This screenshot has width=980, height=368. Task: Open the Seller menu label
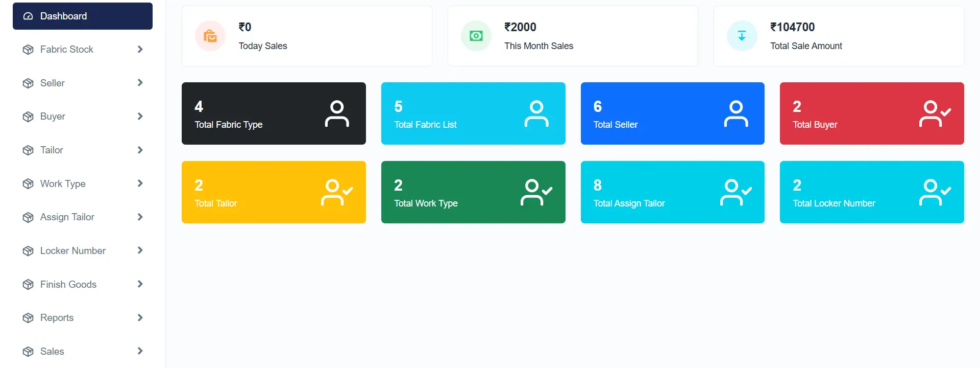[x=53, y=83]
